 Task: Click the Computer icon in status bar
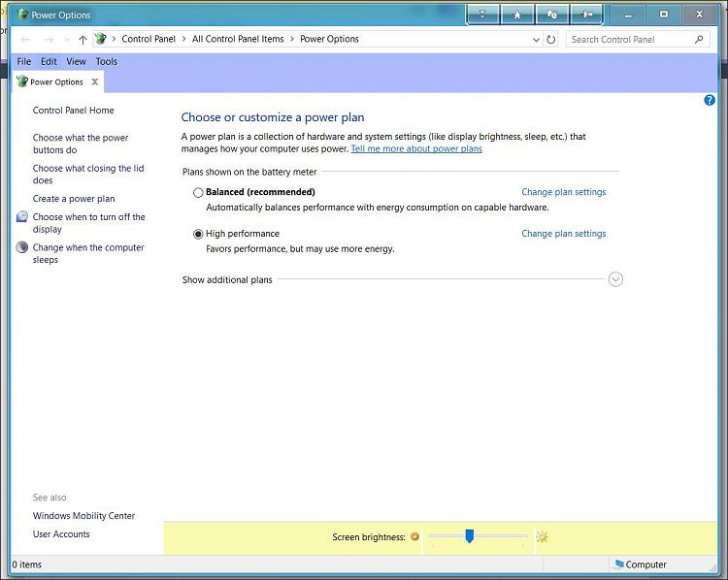tap(619, 564)
